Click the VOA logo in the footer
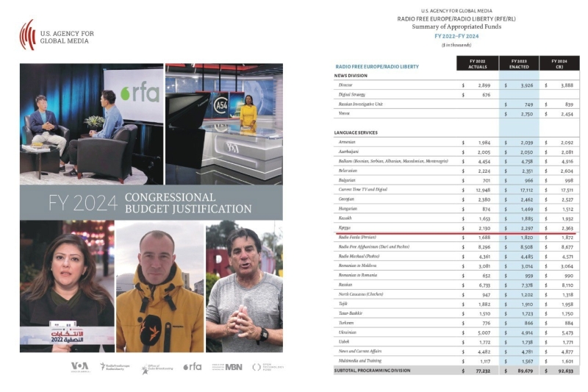The image size is (588, 392). point(80,366)
